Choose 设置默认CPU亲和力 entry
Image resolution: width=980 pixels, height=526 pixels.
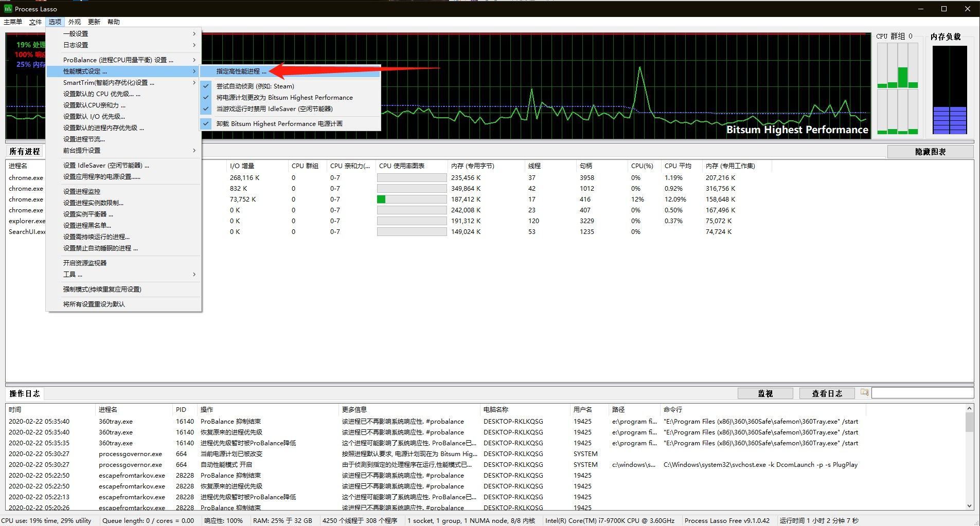pos(123,105)
